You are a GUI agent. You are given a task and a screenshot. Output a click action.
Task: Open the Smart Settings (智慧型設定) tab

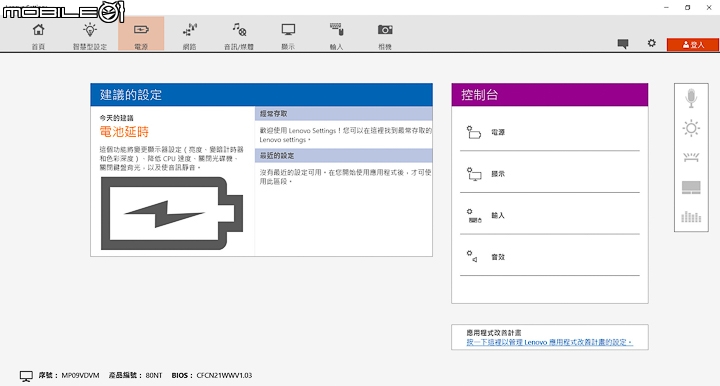[90, 36]
